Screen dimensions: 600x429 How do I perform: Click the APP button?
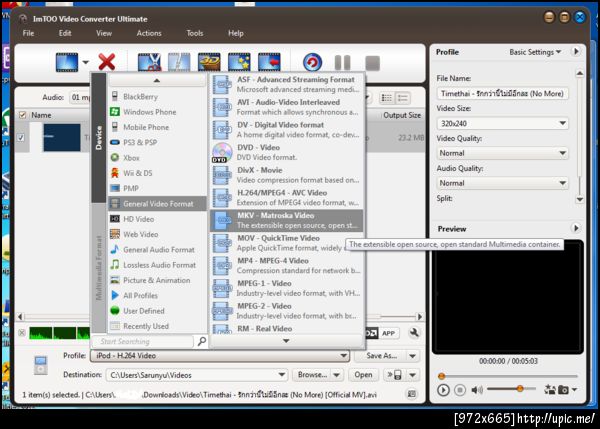click(388, 333)
